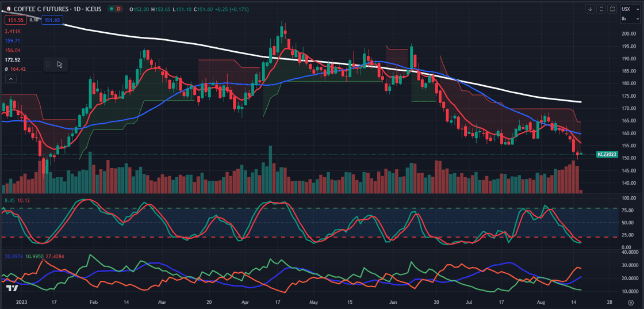Viewport: 644px width, 309px height.
Task: Click the Feb label on time axis
Action: [93, 301]
